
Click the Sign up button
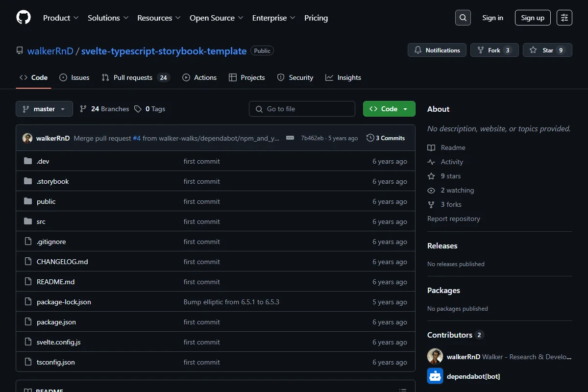(533, 18)
